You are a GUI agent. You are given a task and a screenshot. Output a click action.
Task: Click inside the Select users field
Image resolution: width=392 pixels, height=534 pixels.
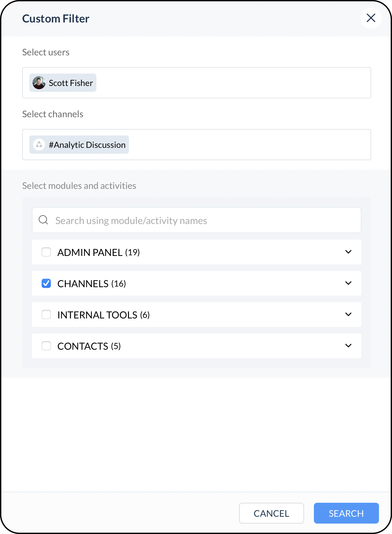[197, 83]
